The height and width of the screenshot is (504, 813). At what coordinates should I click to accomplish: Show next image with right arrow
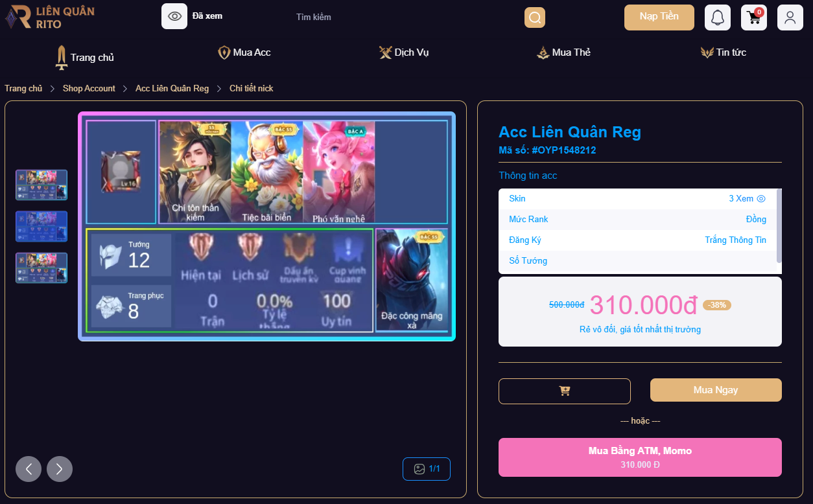click(60, 469)
